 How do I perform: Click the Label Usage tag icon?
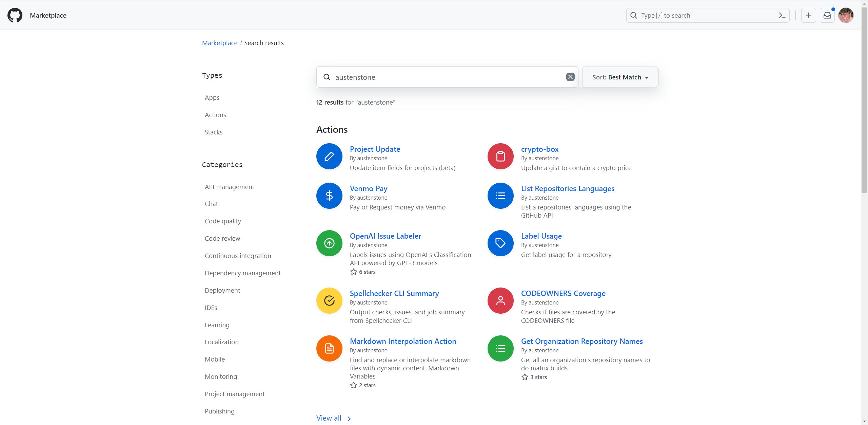click(x=500, y=243)
